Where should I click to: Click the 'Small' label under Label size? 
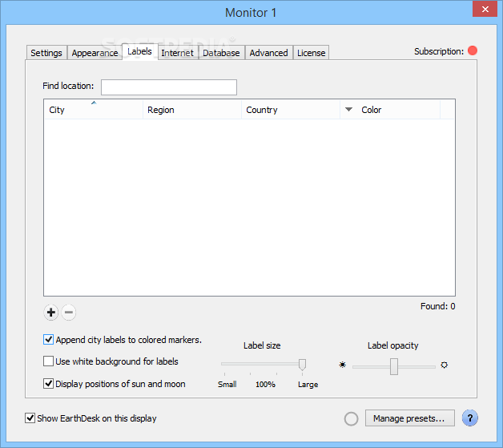pos(227,384)
